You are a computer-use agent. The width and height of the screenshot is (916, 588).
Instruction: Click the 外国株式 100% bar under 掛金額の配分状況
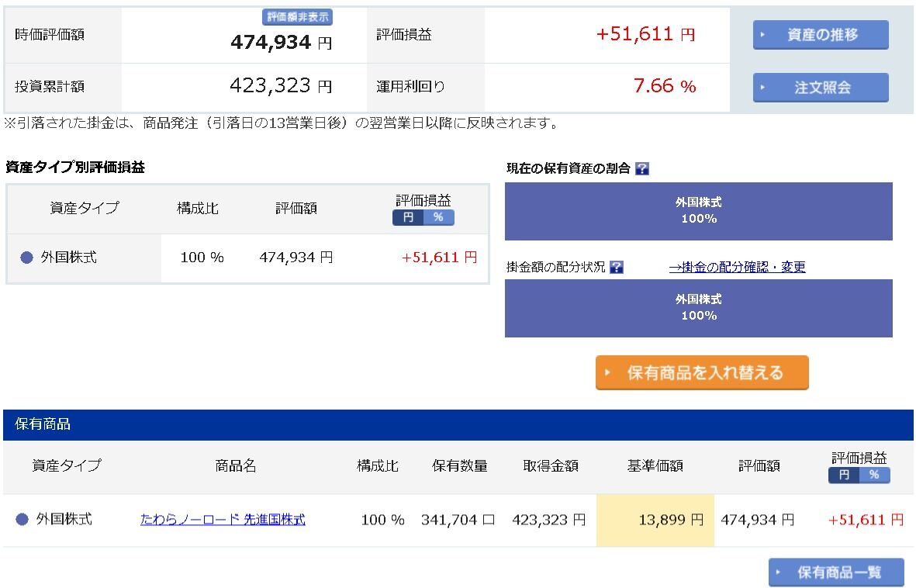click(698, 308)
